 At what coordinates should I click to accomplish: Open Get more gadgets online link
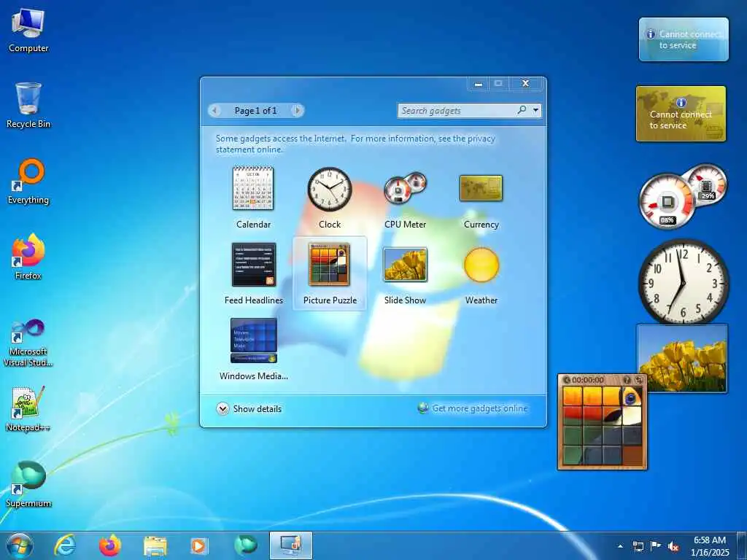point(480,408)
